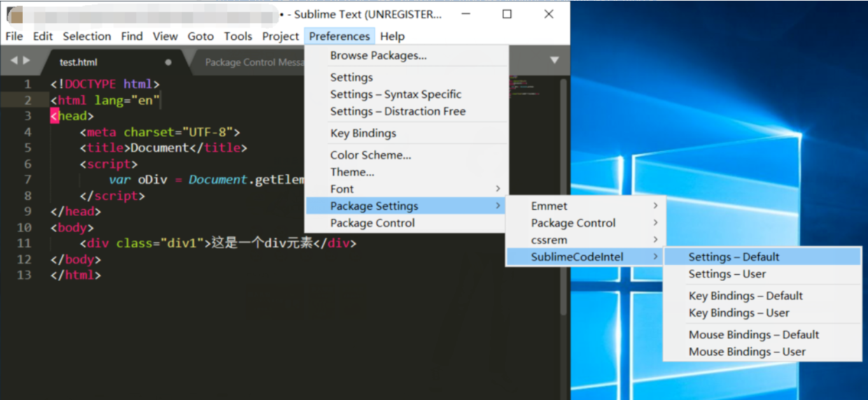Screen dimensions: 868x400
Task: Click the arrow beside SublimeCodeIntel
Action: coord(655,257)
